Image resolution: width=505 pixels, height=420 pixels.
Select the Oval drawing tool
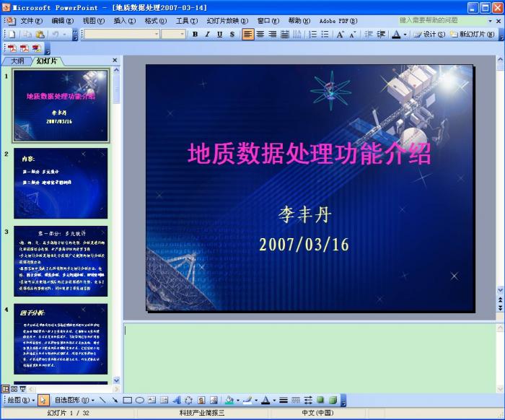(139, 400)
